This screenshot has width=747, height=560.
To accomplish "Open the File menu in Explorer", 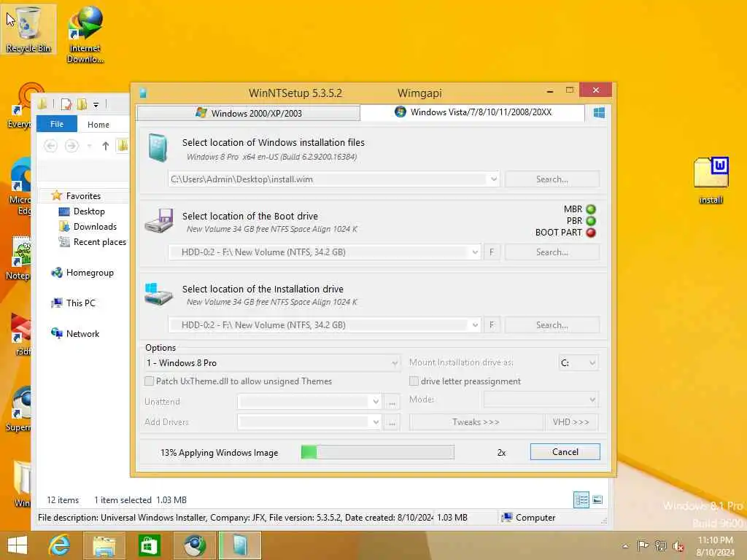I will pyautogui.click(x=57, y=124).
